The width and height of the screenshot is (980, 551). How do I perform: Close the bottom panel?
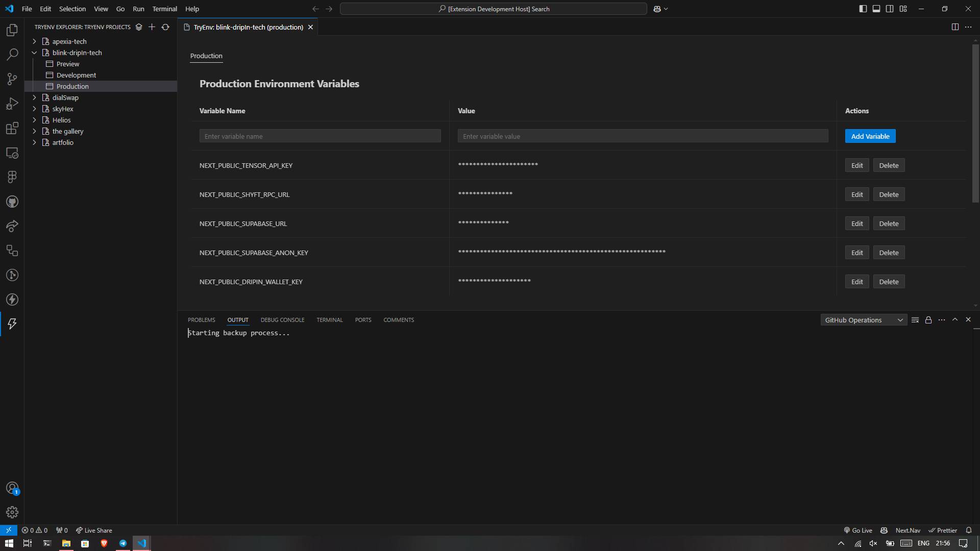coord(968,320)
